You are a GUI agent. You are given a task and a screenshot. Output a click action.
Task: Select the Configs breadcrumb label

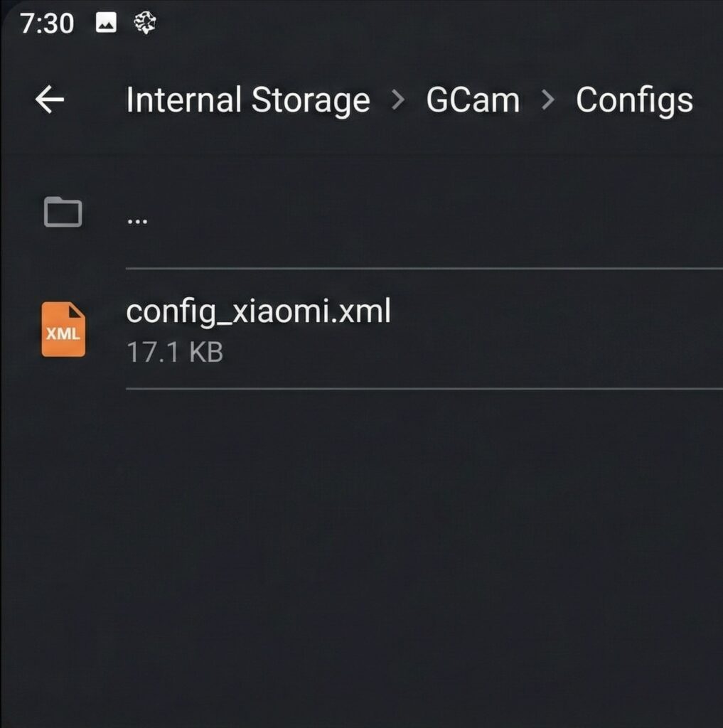pyautogui.click(x=634, y=100)
